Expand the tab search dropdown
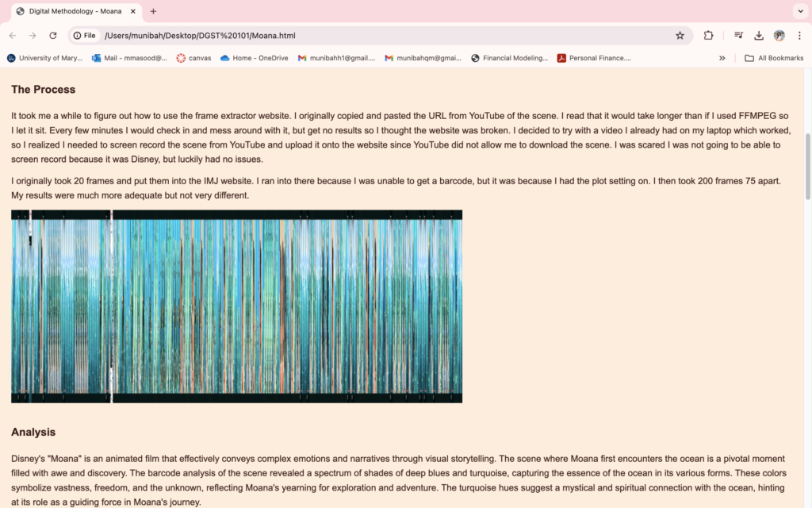 tap(799, 11)
